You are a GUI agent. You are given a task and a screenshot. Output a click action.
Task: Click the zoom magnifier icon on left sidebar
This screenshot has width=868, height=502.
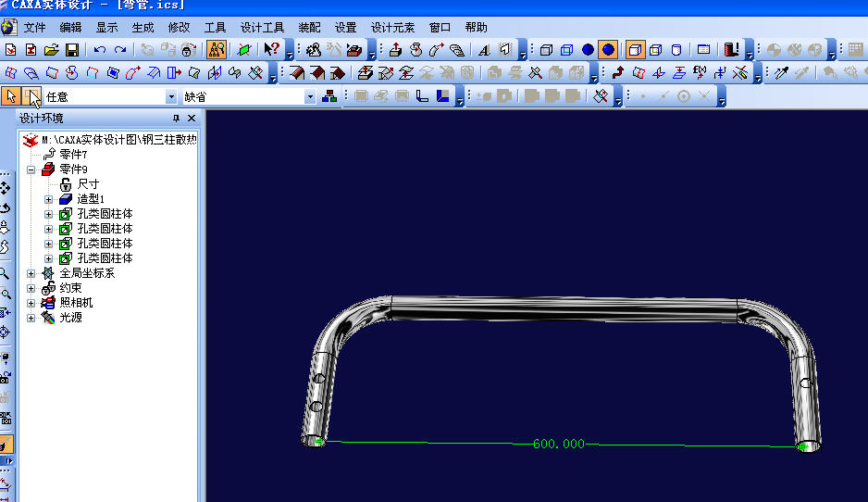point(5,273)
